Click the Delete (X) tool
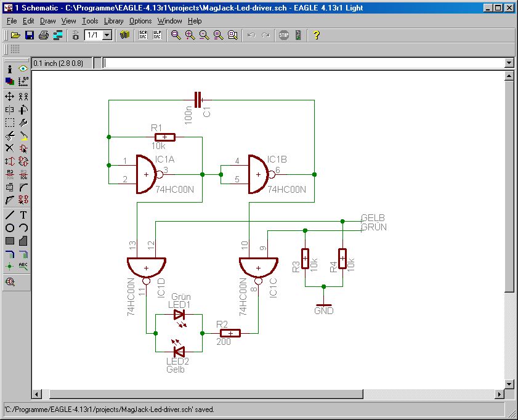 tap(10, 148)
